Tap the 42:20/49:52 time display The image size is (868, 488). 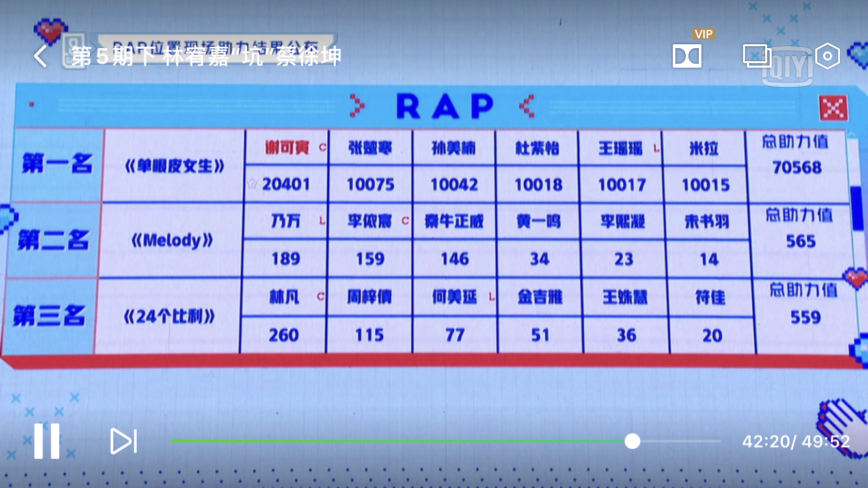pyautogui.click(x=796, y=442)
